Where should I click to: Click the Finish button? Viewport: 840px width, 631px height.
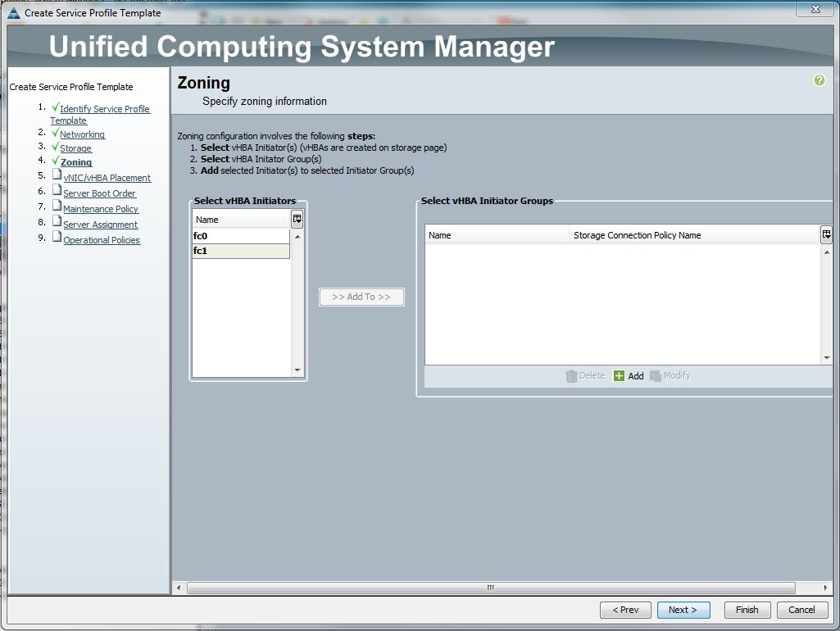coord(747,610)
